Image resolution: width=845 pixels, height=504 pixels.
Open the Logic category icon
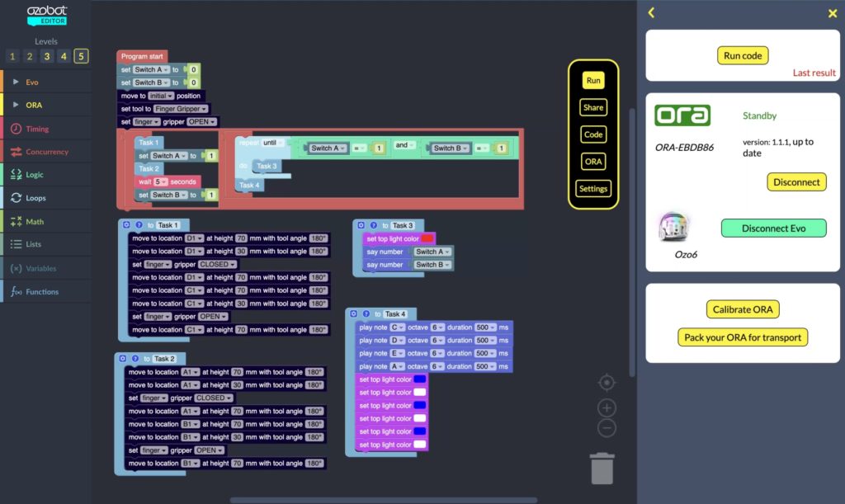pyautogui.click(x=17, y=175)
